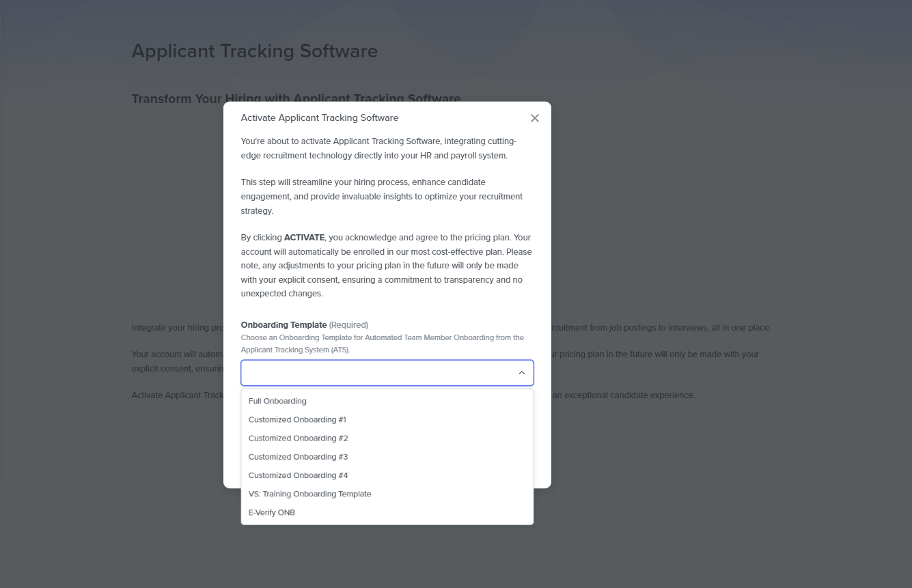Close the Activate Applicant Tracking Software dialog

534,118
